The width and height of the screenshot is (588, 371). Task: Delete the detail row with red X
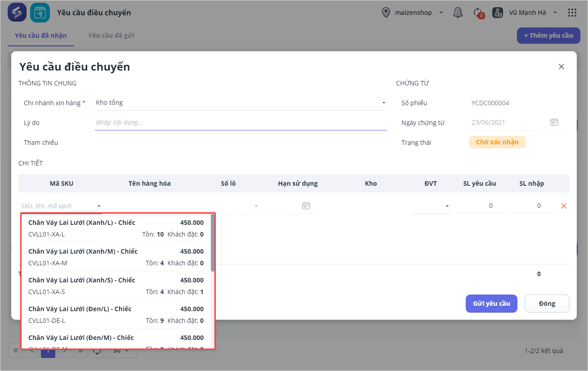[564, 206]
